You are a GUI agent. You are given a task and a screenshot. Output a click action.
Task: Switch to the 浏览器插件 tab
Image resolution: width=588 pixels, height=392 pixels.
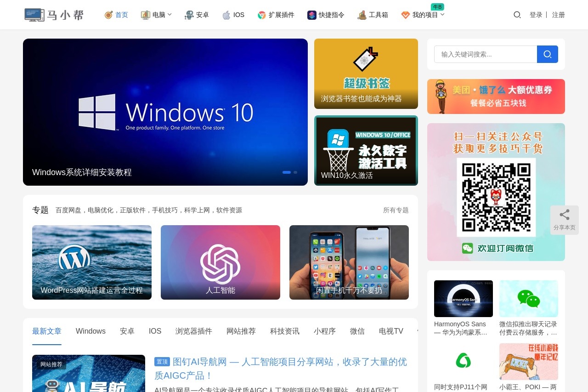(x=194, y=331)
